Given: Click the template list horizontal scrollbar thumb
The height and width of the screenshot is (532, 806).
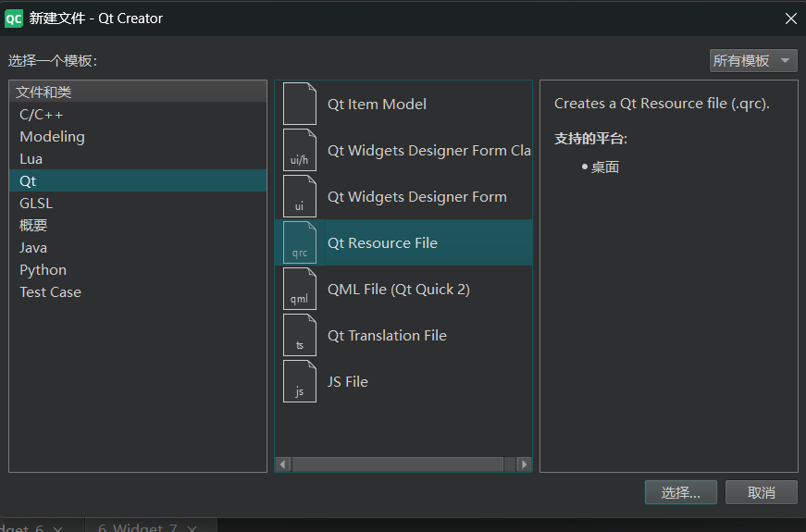Looking at the screenshot, I should [397, 464].
